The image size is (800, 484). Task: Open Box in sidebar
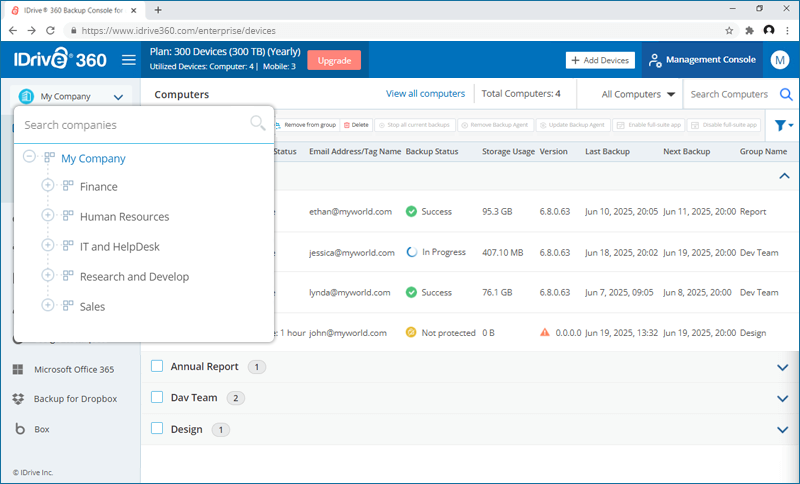coord(41,429)
